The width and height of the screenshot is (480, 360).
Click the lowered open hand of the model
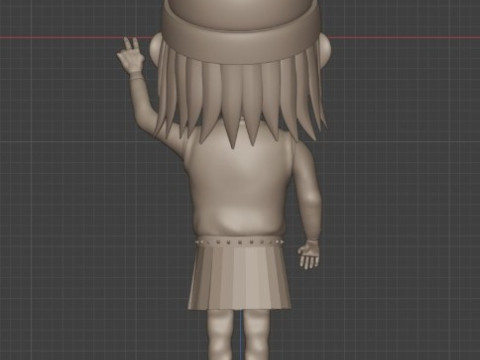pos(308,254)
